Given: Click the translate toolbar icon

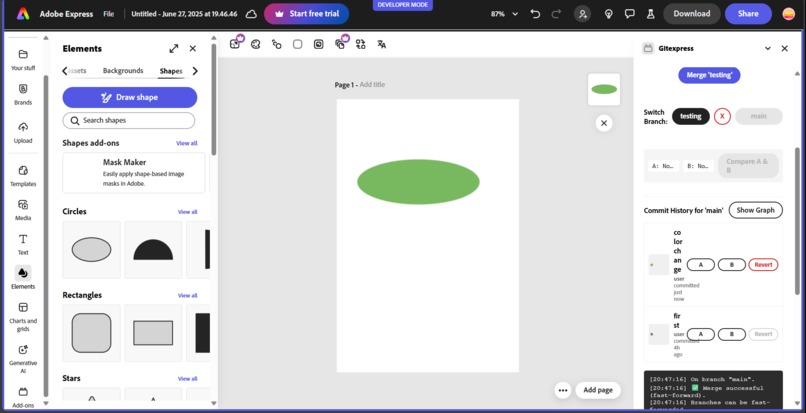Looking at the screenshot, I should (x=381, y=44).
